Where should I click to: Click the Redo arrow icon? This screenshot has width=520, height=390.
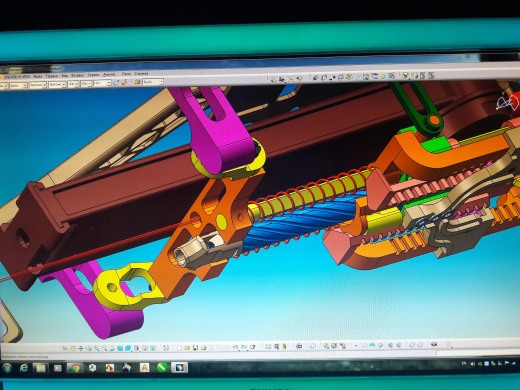click(x=244, y=347)
